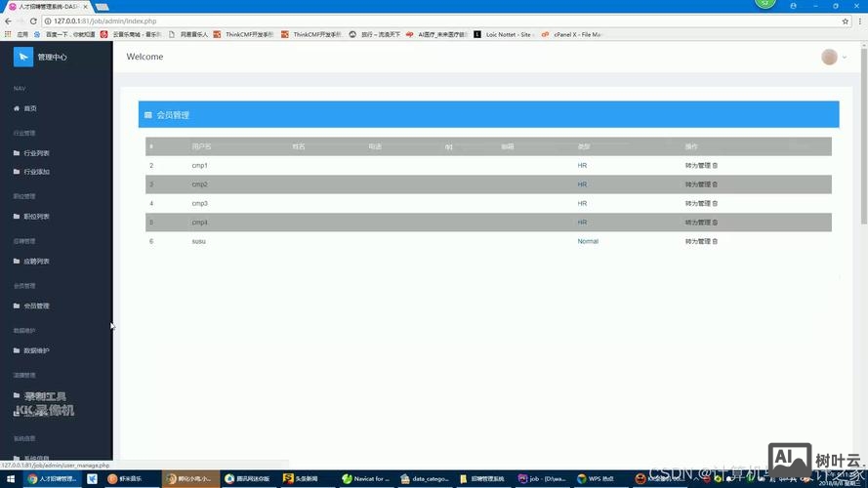
Task: Open the 会员管理 sidebar item
Action: click(36, 305)
